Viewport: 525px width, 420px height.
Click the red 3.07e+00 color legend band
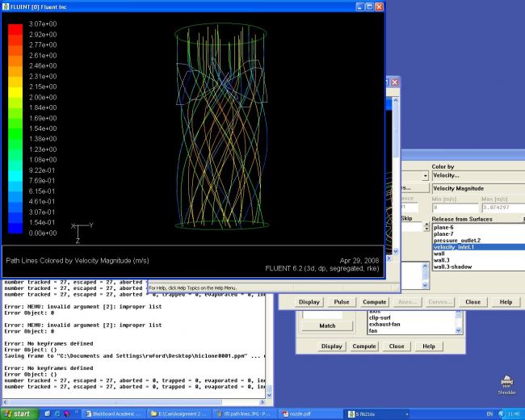click(x=15, y=29)
